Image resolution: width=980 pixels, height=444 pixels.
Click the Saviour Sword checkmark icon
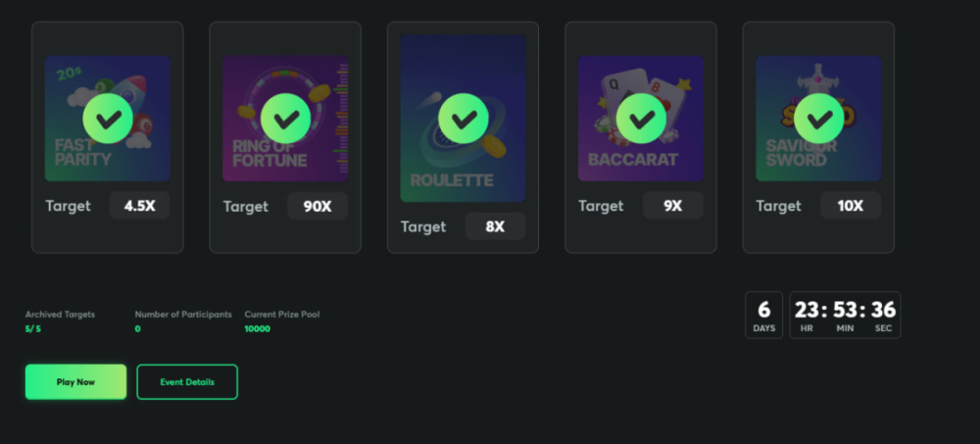tap(818, 119)
